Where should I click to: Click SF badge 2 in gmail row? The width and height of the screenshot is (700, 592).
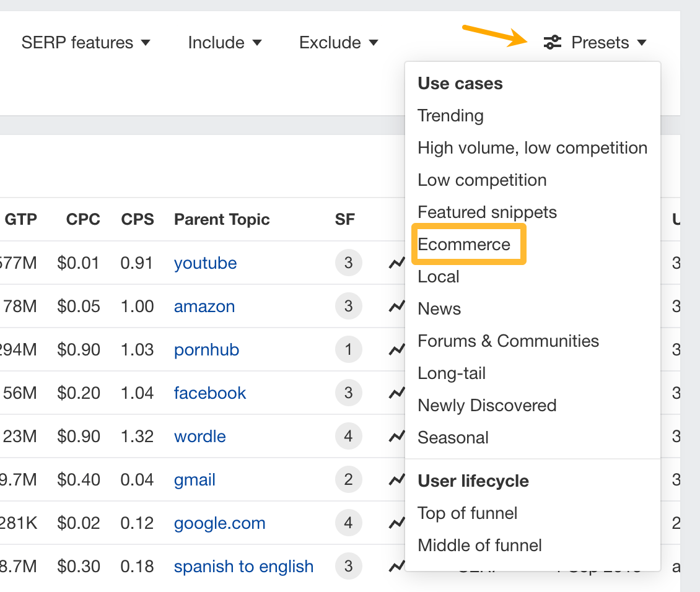click(x=348, y=480)
